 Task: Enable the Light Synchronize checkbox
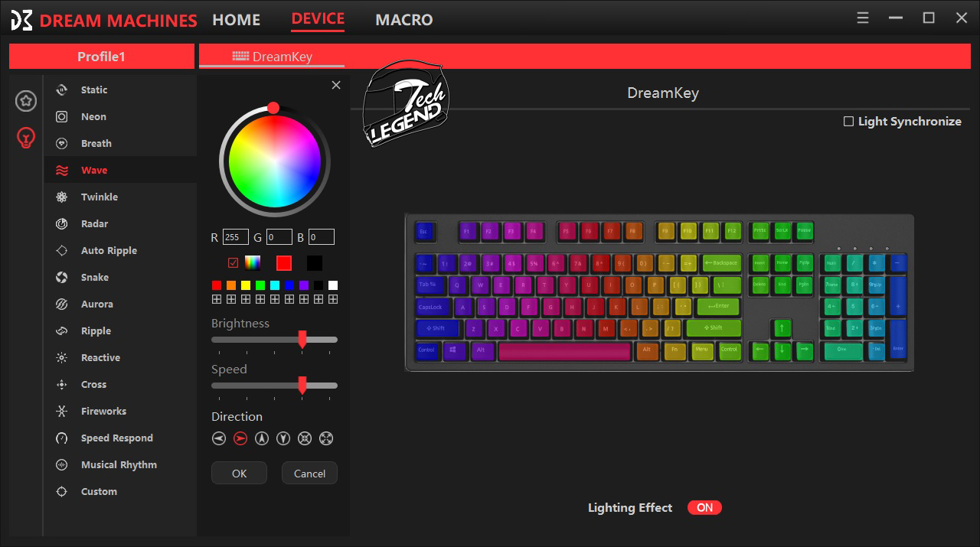pos(848,121)
